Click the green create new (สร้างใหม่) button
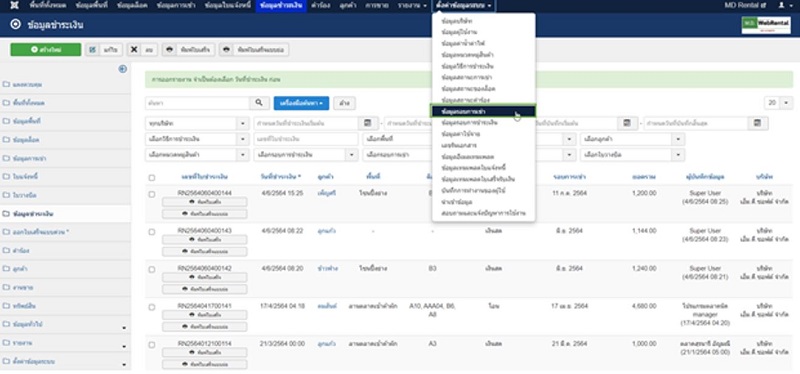 click(x=46, y=50)
